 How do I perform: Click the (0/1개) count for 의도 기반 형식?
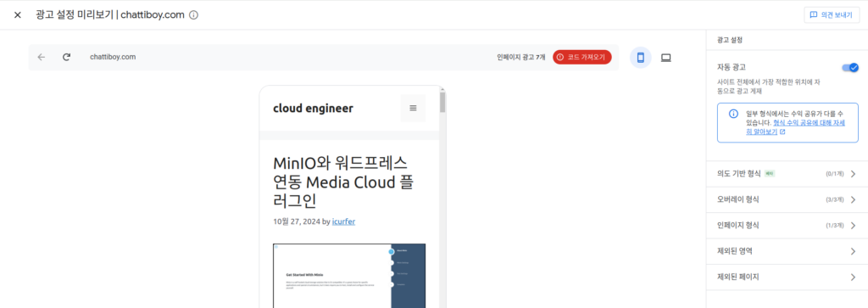tap(834, 174)
